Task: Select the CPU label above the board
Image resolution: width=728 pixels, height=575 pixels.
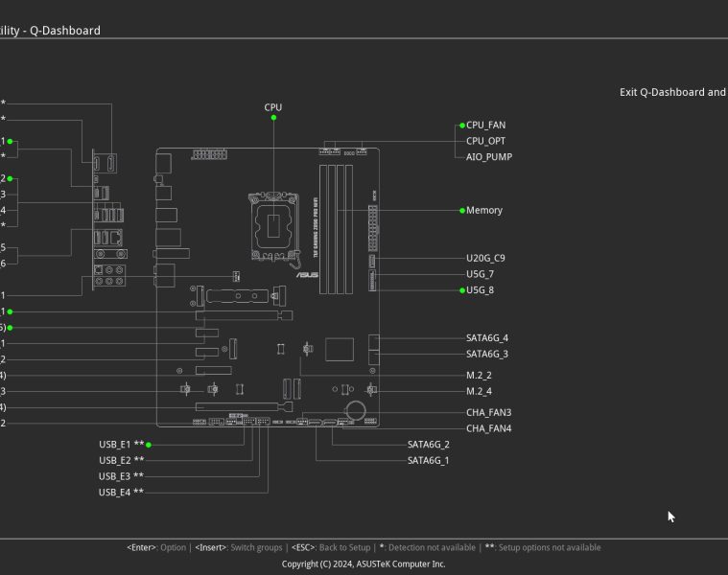Action: pyautogui.click(x=273, y=107)
